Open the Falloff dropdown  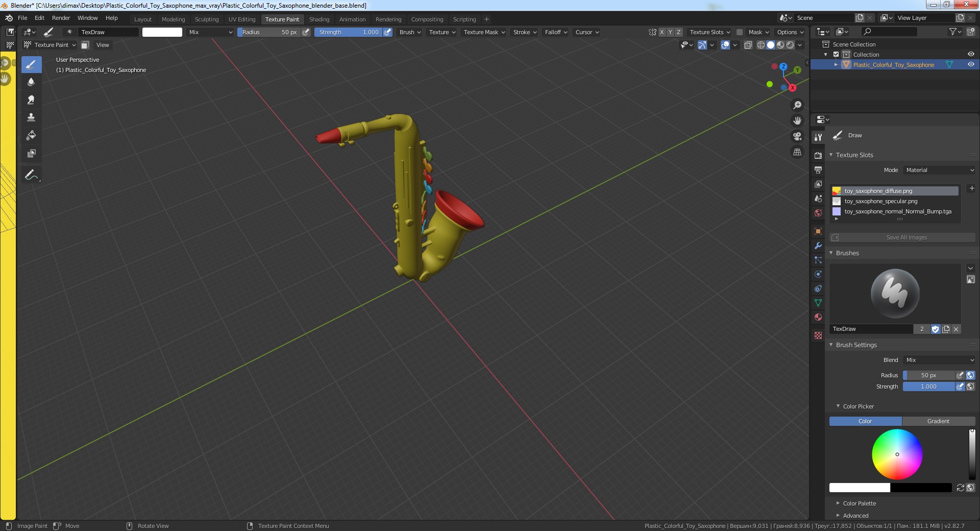coord(556,32)
